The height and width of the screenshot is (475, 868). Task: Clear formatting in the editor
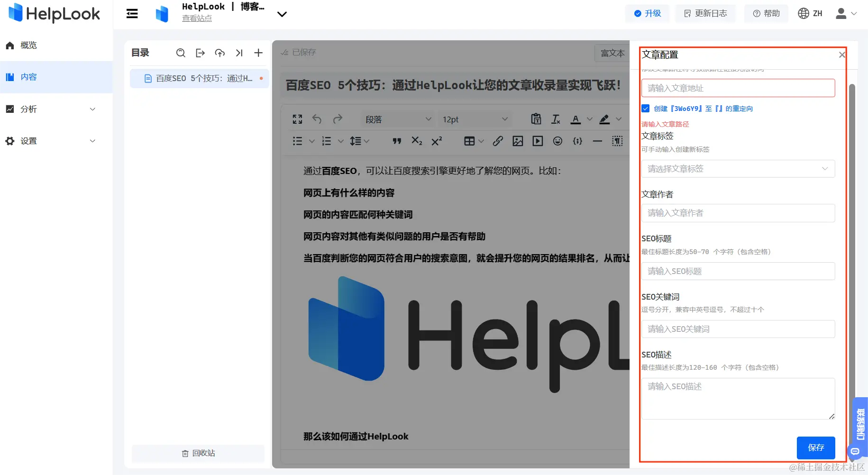[x=556, y=119]
